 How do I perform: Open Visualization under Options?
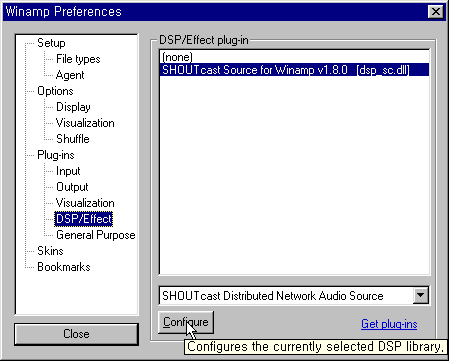85,123
